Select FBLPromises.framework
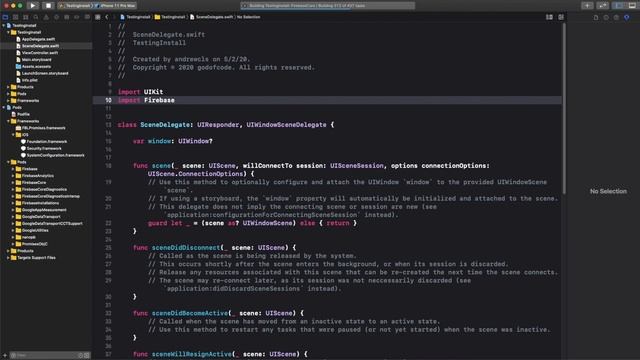The image size is (640, 360). pos(43,128)
